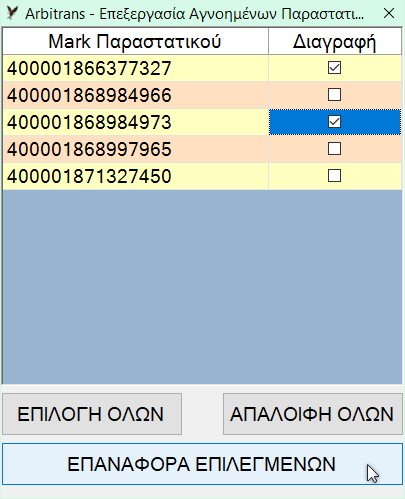Tick the delete checkbox for 400001868997965
Screen dimensions: 405x499
(334, 149)
